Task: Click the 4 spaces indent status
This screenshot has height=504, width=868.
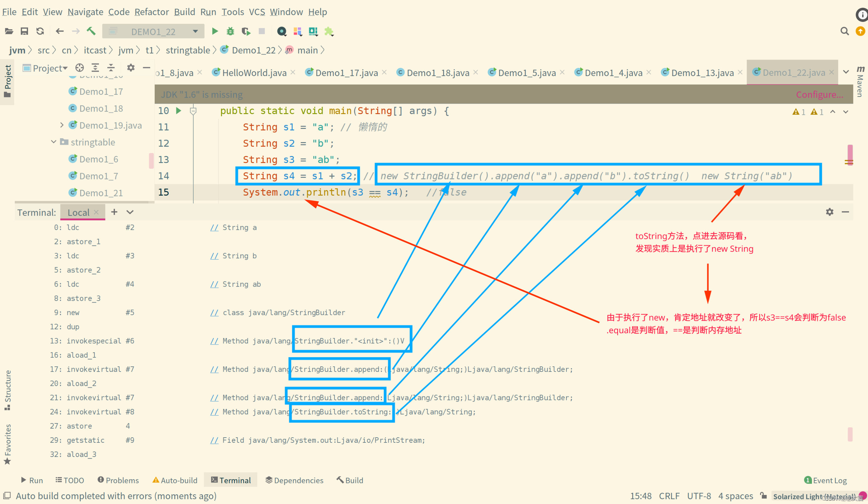Action: point(735,495)
